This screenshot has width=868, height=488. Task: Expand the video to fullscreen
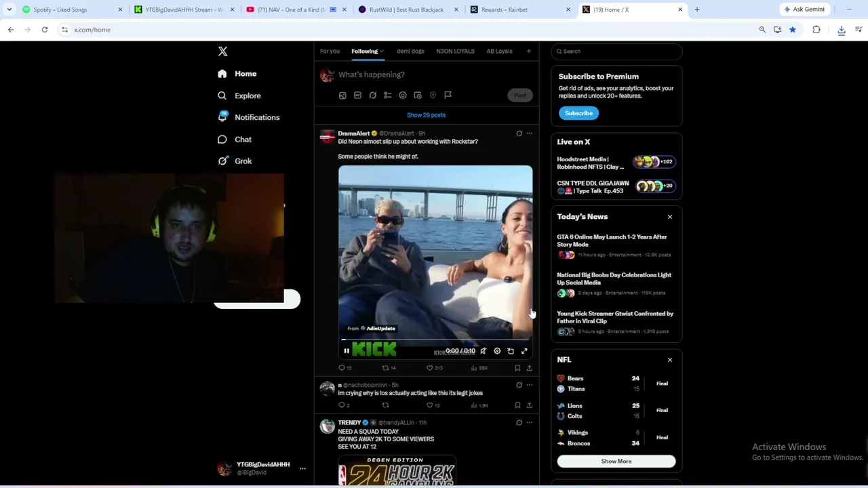coord(524,351)
